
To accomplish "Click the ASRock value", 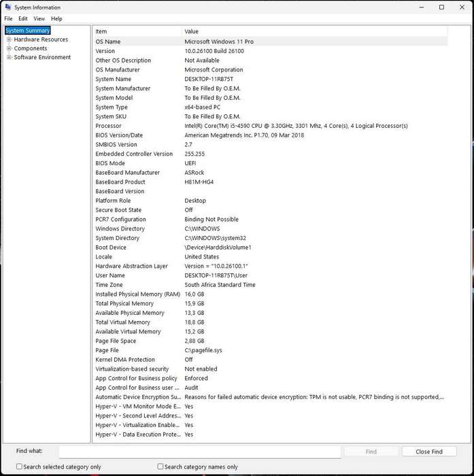I will (x=194, y=173).
